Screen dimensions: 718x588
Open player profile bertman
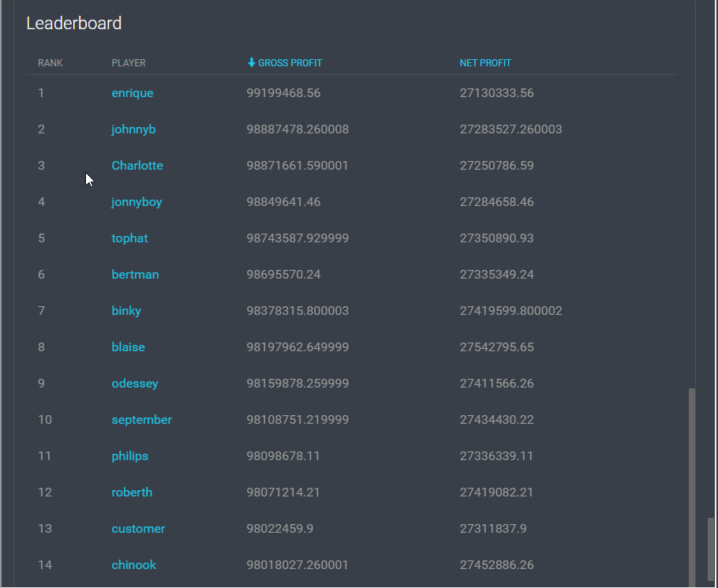(135, 275)
